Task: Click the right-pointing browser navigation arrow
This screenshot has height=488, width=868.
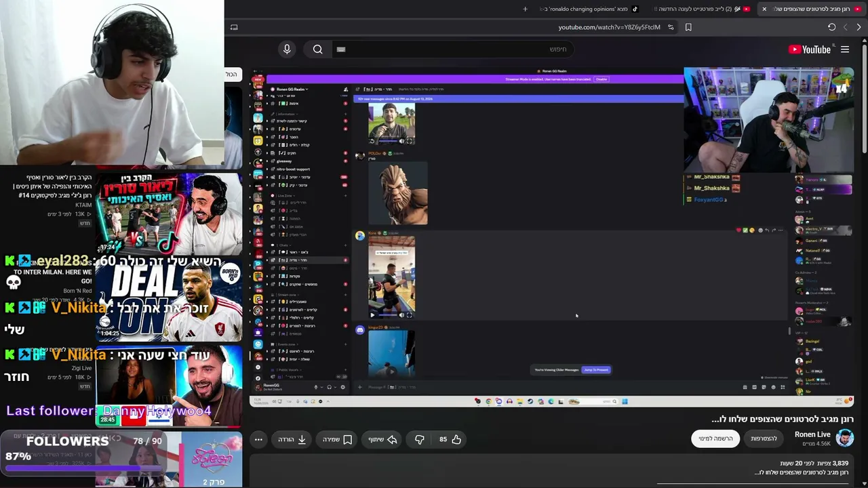Action: coord(859,27)
